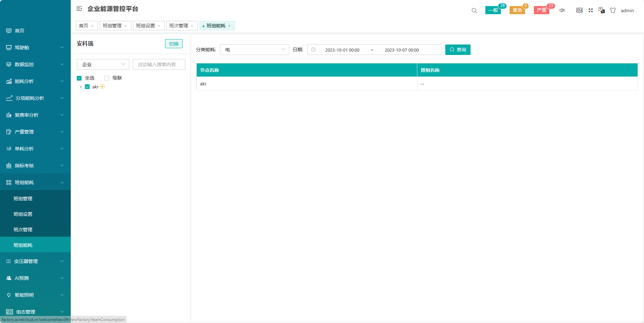Viewport: 644px width, 323px height.
Task: Open the large-screen display icon
Action: (579, 10)
